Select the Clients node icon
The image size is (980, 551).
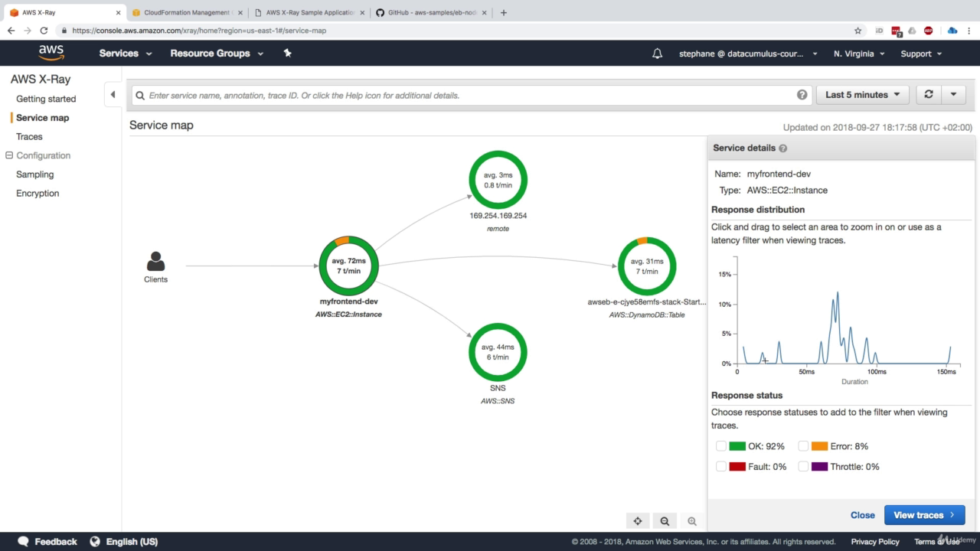point(155,262)
